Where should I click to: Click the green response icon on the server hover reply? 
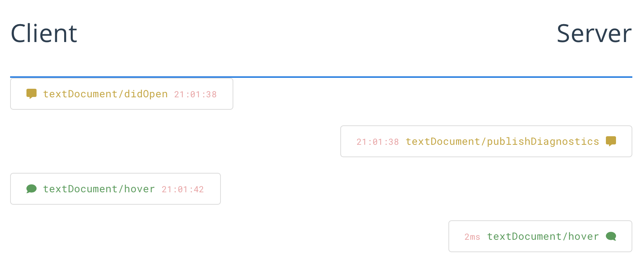tap(612, 236)
